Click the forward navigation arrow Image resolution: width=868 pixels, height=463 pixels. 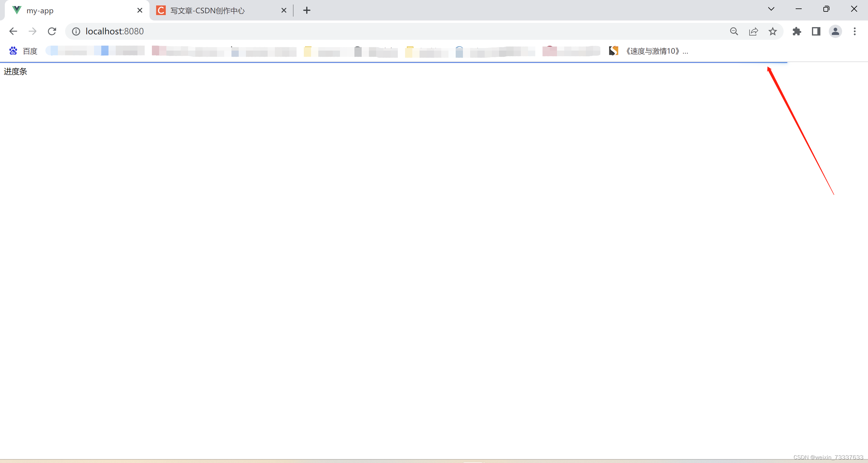(x=33, y=31)
